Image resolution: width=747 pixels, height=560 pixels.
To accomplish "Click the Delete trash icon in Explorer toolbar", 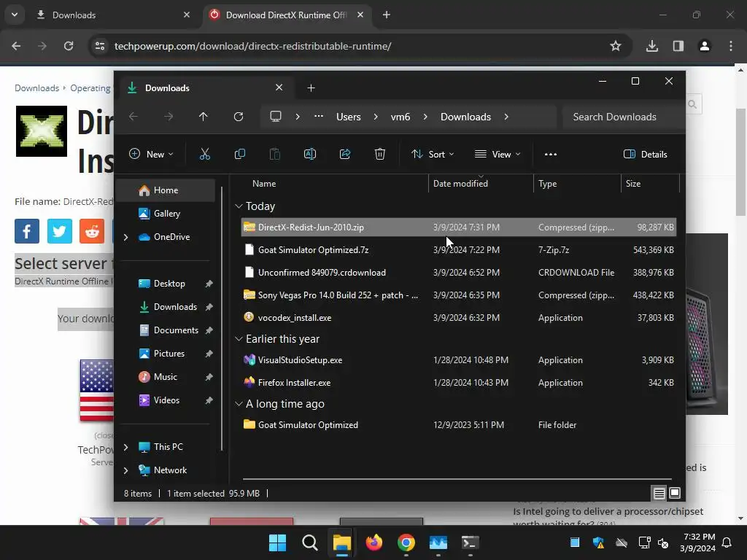I will coord(379,154).
